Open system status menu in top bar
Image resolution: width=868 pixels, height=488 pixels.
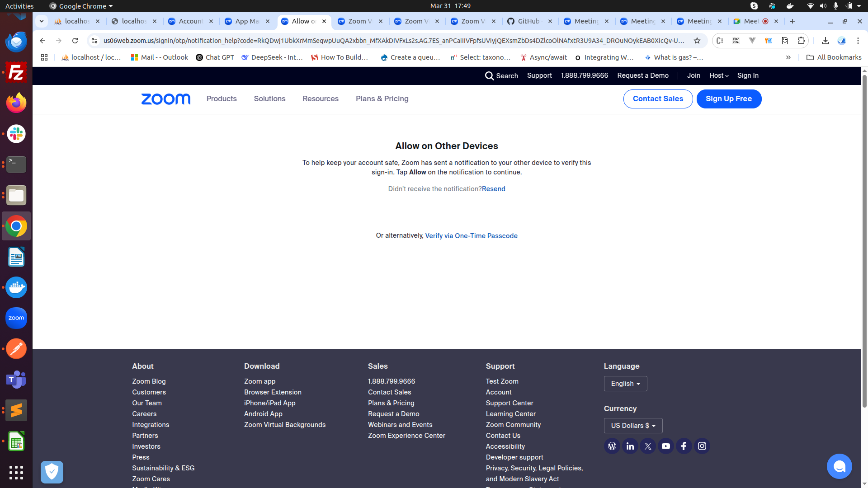835,6
